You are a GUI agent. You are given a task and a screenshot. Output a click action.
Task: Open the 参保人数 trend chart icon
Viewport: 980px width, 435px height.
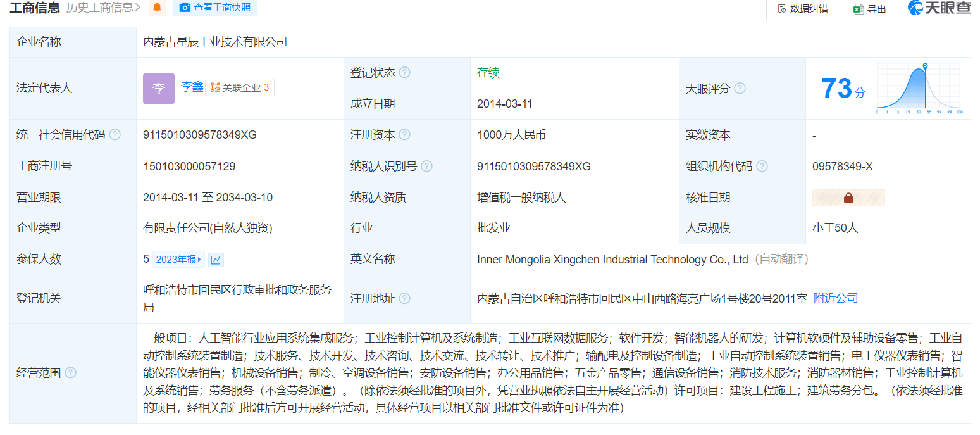point(216,259)
